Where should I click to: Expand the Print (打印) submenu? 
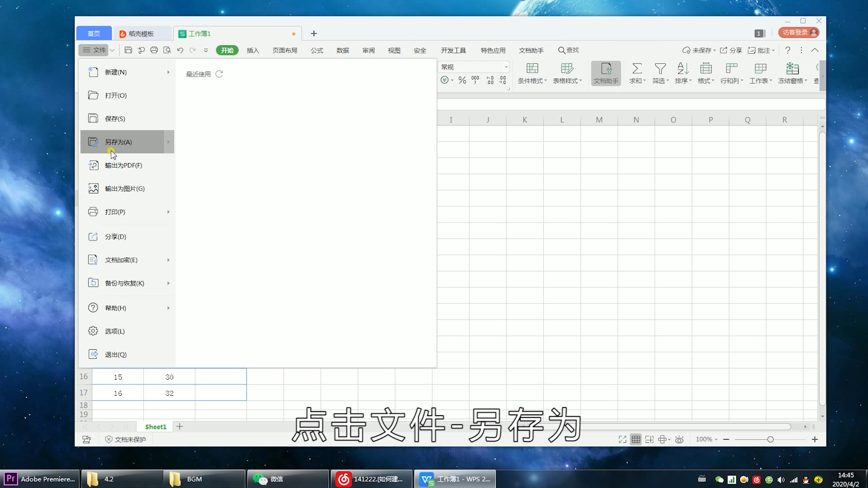tap(168, 212)
